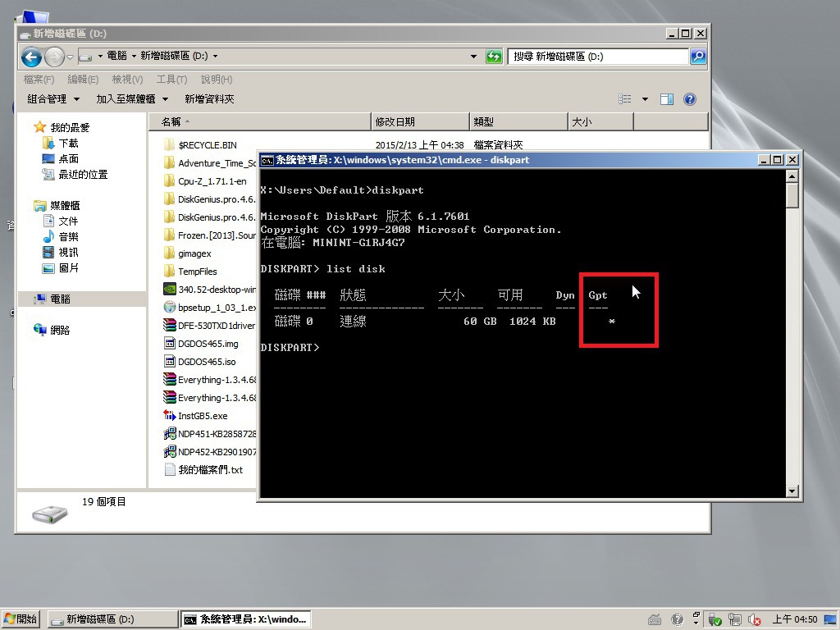Select gimagex folder icon
The width and height of the screenshot is (840, 630).
pos(169,253)
